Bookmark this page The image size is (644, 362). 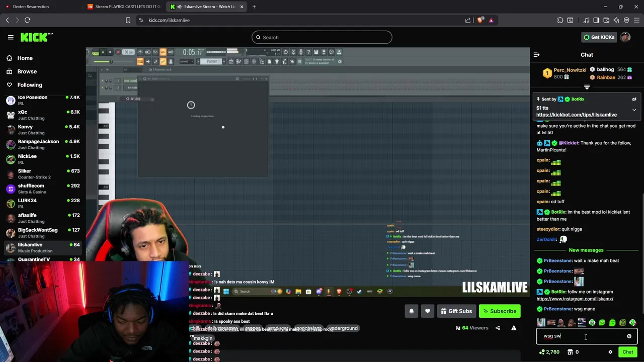coord(128,20)
